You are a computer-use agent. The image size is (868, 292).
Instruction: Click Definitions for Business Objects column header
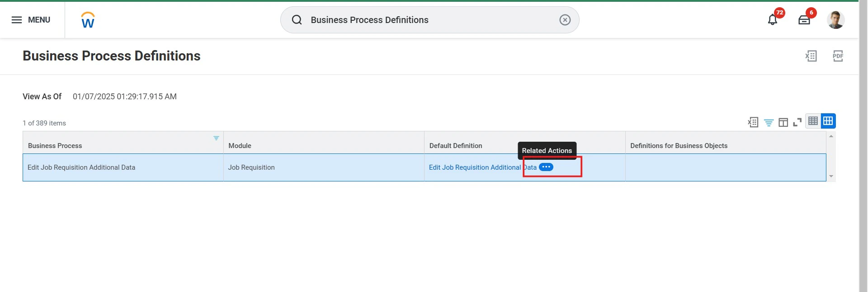(x=726, y=143)
